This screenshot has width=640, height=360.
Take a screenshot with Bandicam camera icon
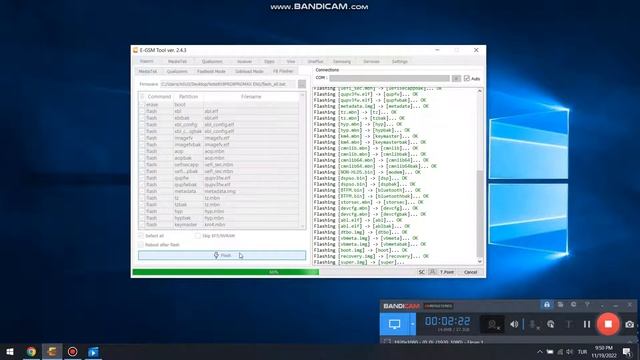(630, 324)
